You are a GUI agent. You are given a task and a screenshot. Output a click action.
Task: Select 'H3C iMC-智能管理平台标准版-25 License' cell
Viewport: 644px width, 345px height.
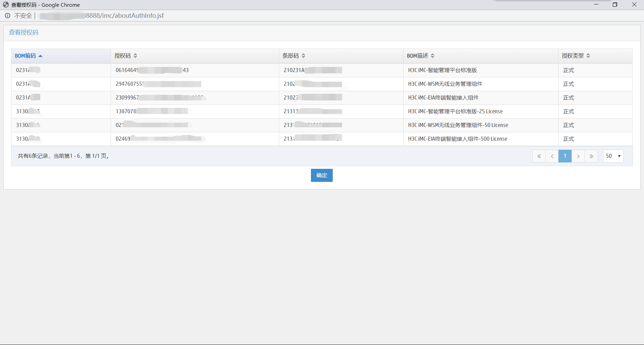pos(455,112)
